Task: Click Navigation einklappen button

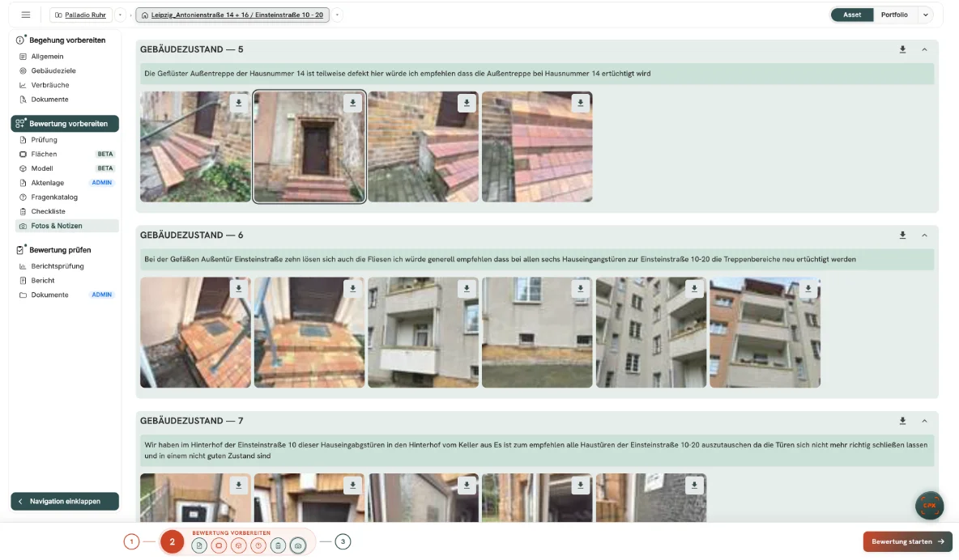Action: [65, 501]
